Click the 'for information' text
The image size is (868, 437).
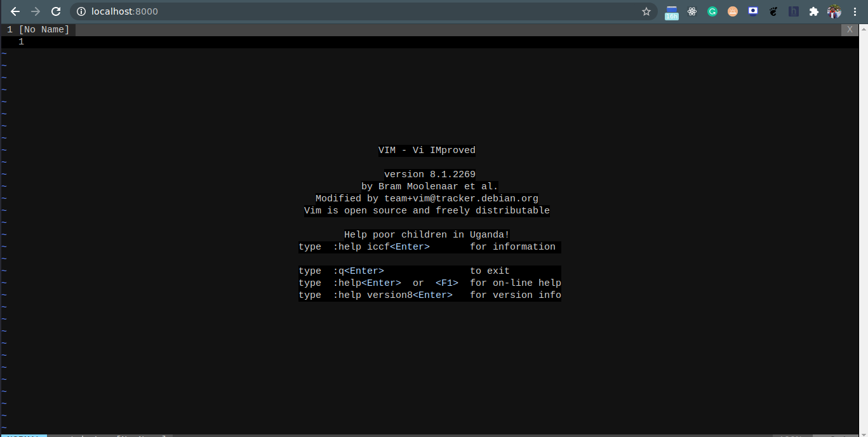click(512, 247)
